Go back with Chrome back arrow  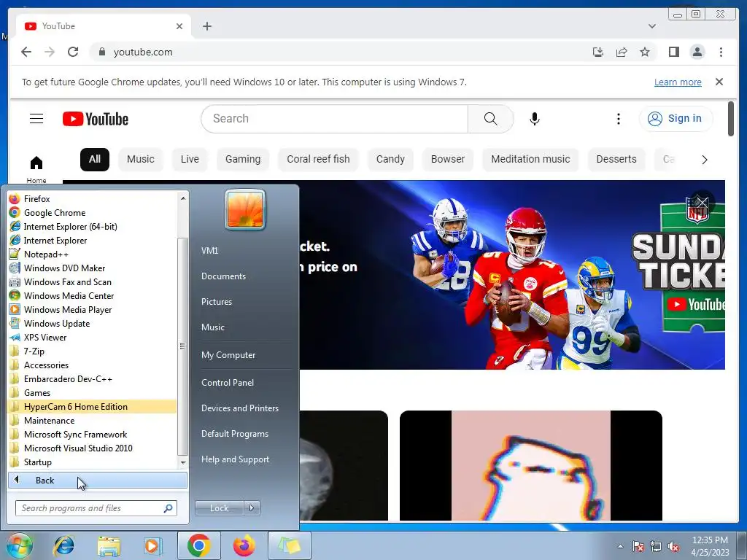[x=26, y=52]
